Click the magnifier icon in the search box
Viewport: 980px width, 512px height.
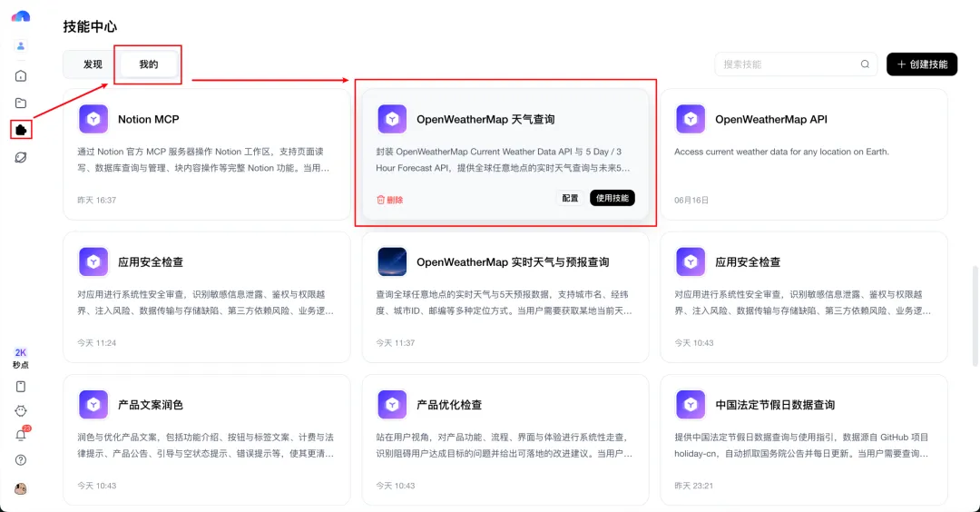tap(865, 64)
